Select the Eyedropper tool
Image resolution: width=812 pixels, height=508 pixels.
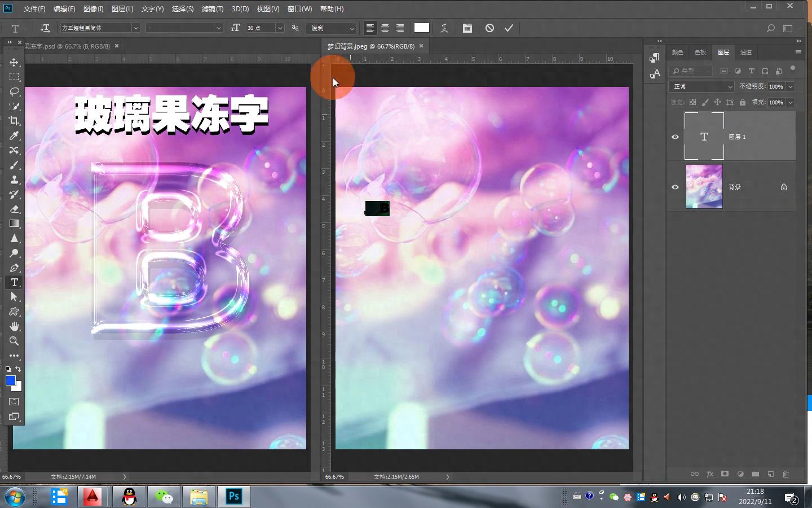(14, 135)
